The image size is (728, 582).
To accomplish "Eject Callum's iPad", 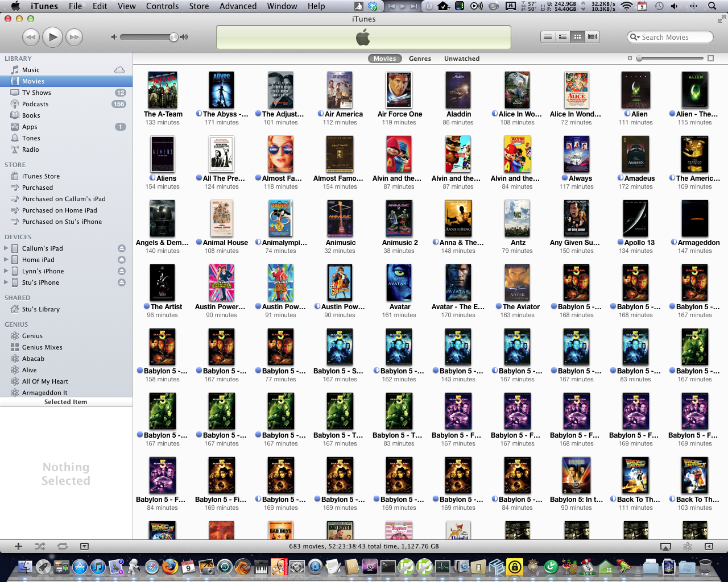I will click(122, 248).
